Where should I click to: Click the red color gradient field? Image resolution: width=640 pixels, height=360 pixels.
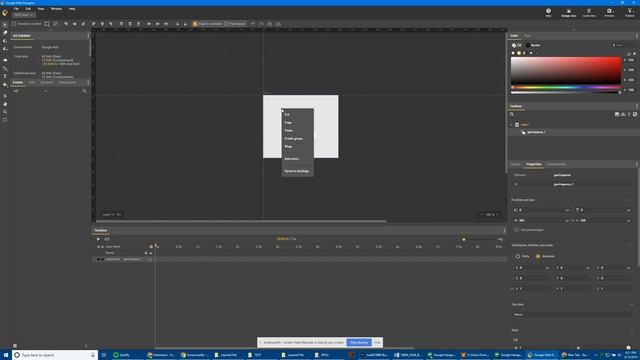coord(566,71)
